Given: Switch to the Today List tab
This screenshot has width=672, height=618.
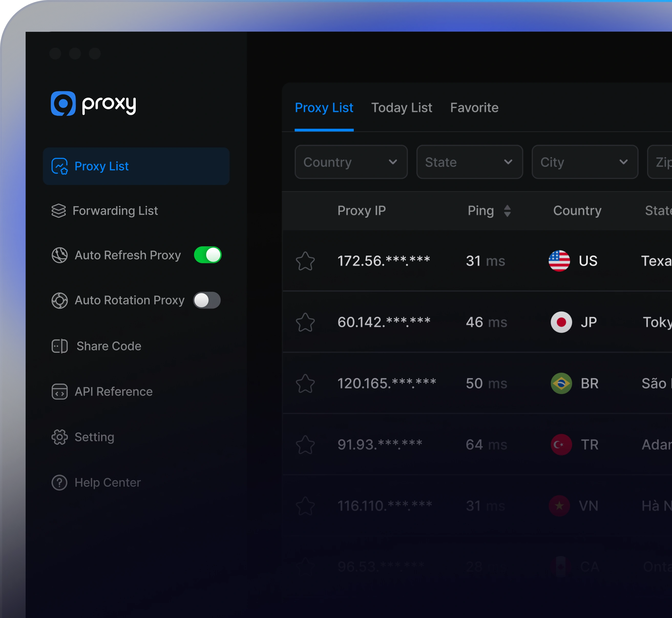Looking at the screenshot, I should (401, 108).
